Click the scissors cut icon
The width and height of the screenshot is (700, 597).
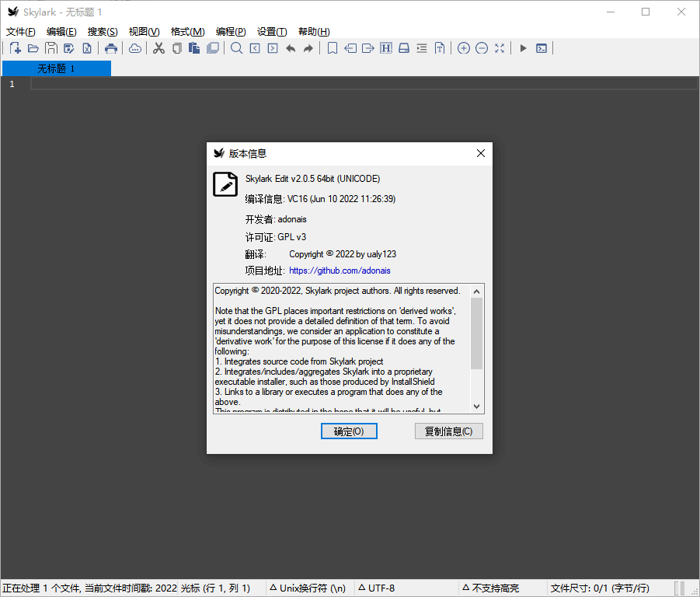158,48
